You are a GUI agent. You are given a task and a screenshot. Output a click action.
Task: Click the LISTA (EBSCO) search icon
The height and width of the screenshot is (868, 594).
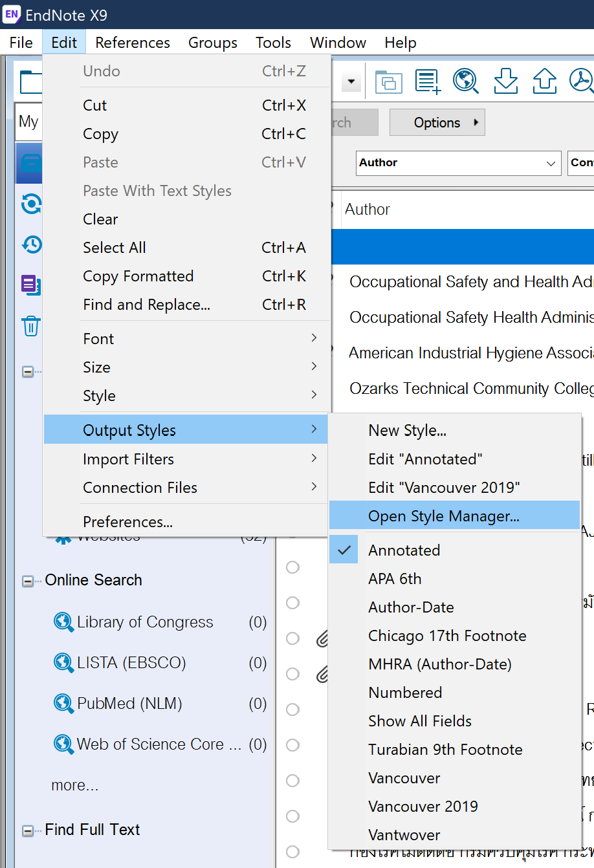[63, 663]
